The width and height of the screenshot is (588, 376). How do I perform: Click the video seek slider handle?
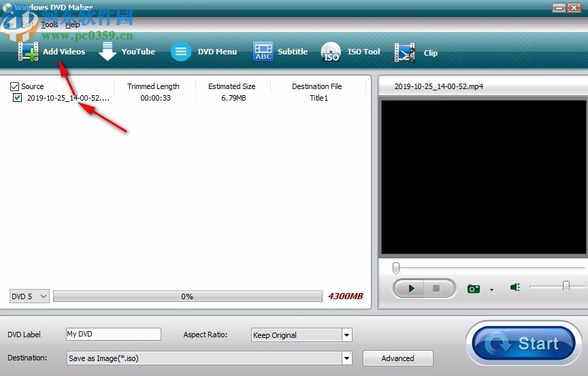[x=396, y=268]
